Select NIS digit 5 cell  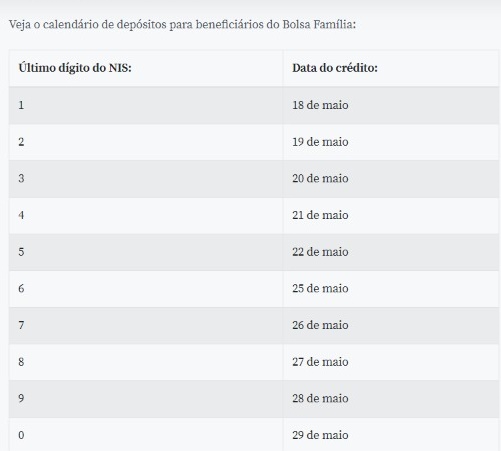[x=146, y=252]
